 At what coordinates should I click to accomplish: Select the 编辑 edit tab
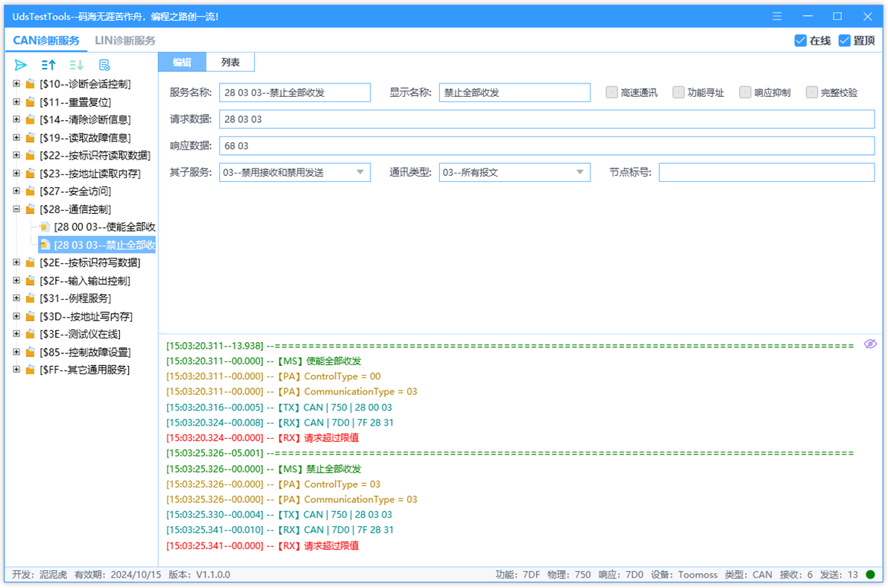[183, 63]
